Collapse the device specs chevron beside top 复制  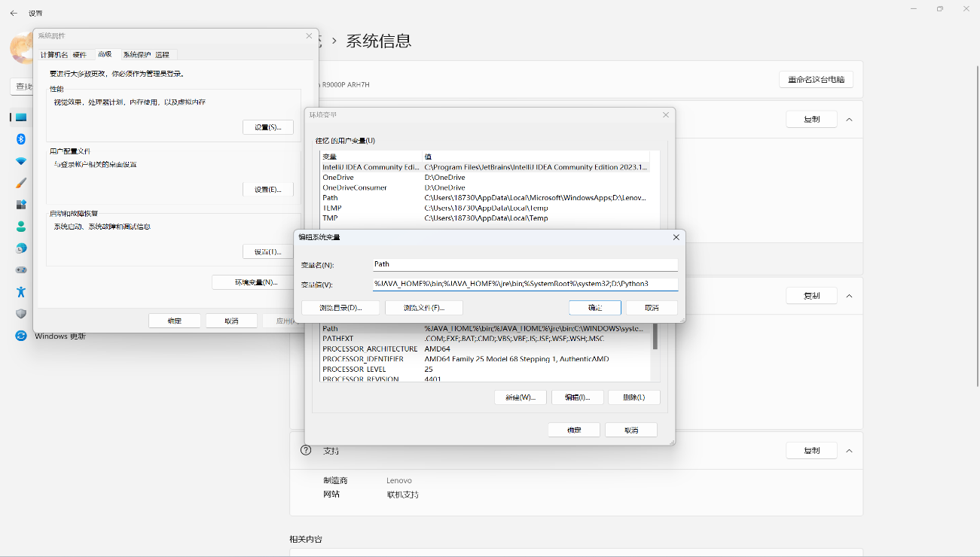(849, 120)
